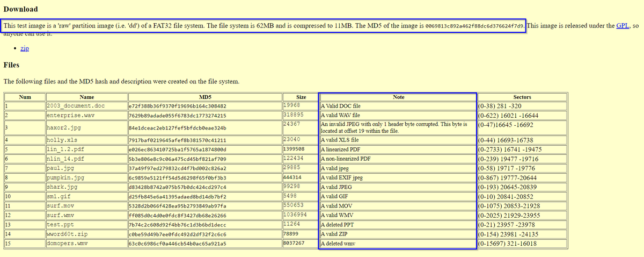Click sectors '(0-622) 16021 -16644'
644x257 pixels.
point(508,116)
